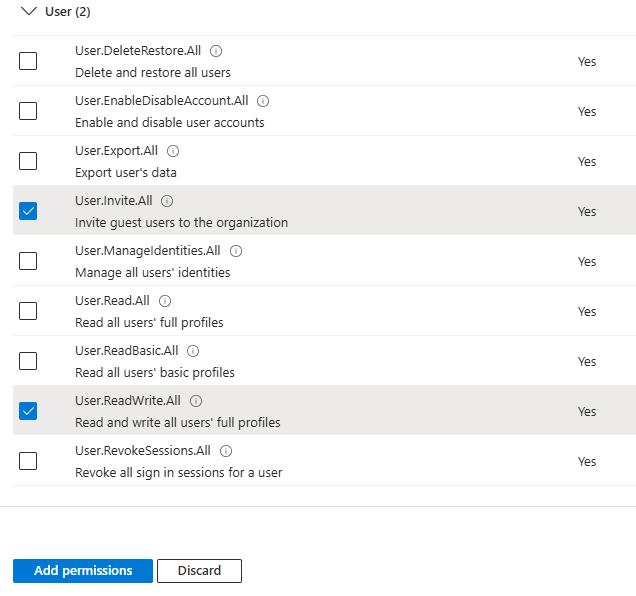
Task: Click info icon next to User.ManageIdentities.All
Action: click(236, 251)
